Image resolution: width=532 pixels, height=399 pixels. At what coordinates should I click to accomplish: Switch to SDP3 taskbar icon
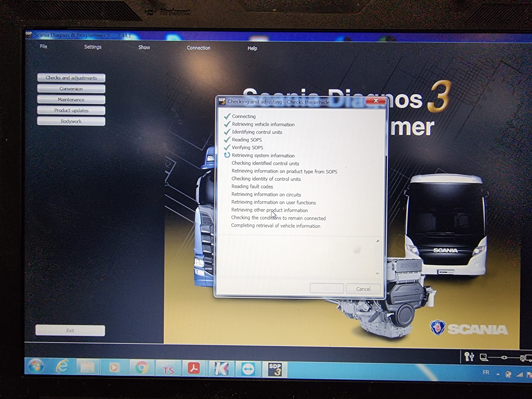pyautogui.click(x=275, y=369)
